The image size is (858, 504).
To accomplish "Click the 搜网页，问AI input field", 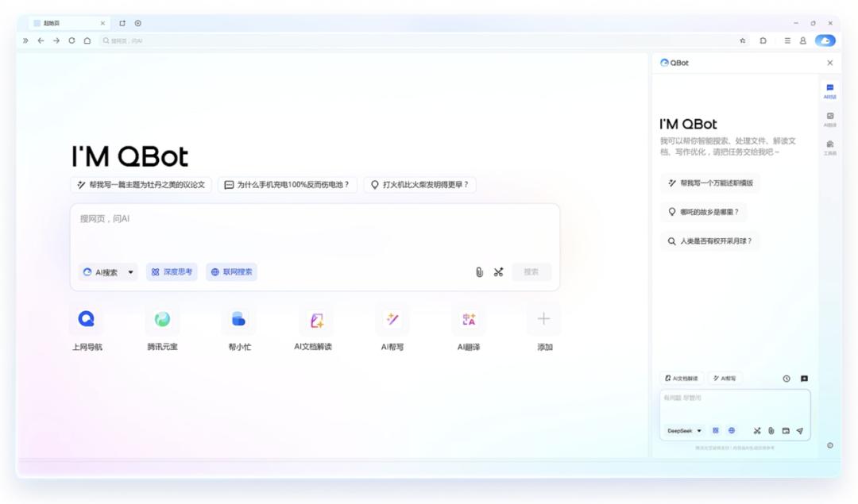I will pos(238,218).
